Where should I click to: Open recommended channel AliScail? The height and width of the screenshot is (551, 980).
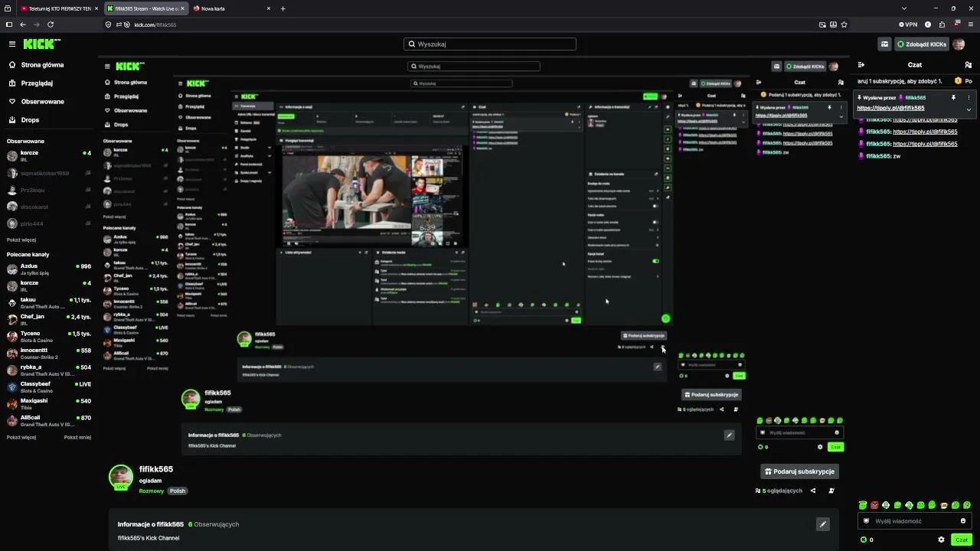tap(49, 421)
